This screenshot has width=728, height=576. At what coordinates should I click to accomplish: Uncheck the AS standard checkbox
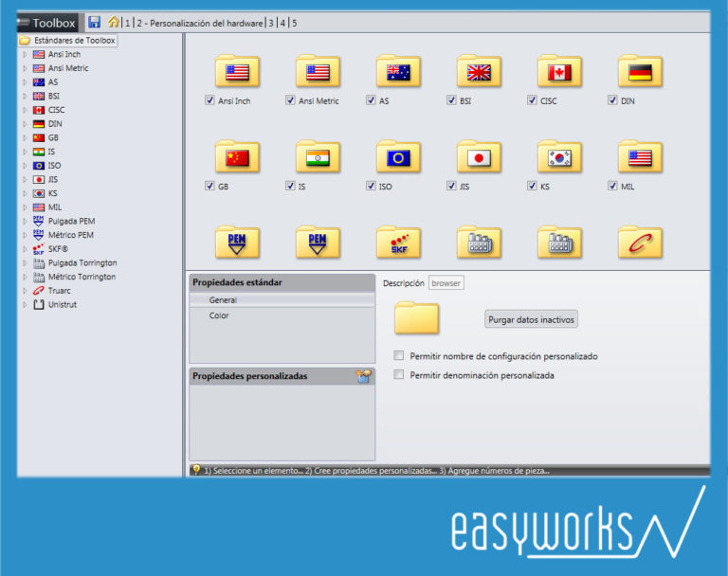click(x=371, y=100)
